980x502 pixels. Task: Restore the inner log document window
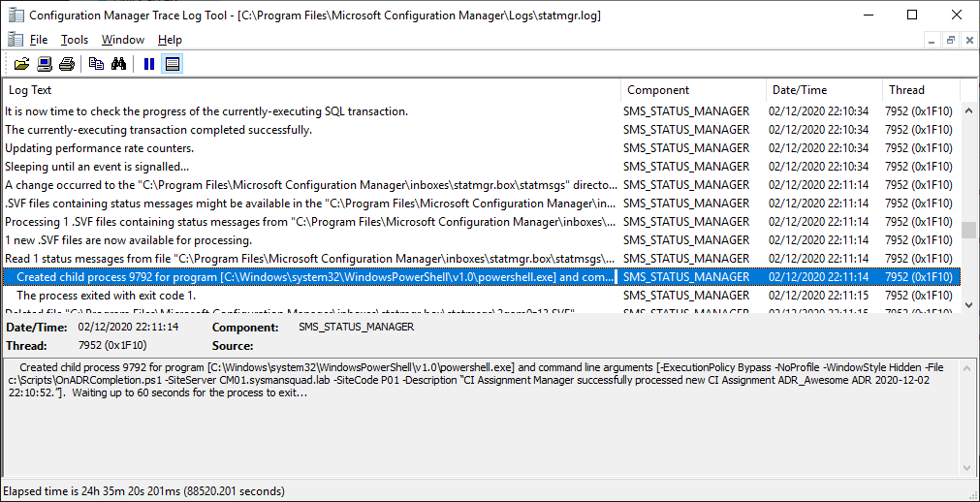coord(950,40)
